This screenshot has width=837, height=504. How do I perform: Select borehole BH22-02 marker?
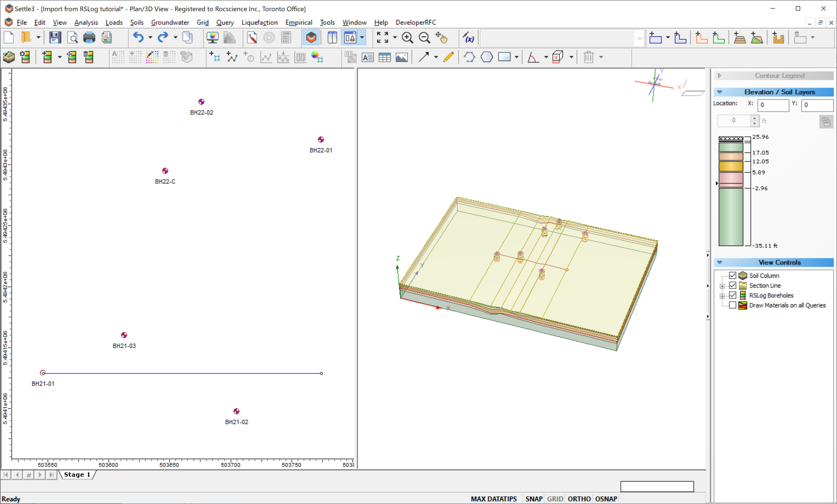(x=201, y=101)
